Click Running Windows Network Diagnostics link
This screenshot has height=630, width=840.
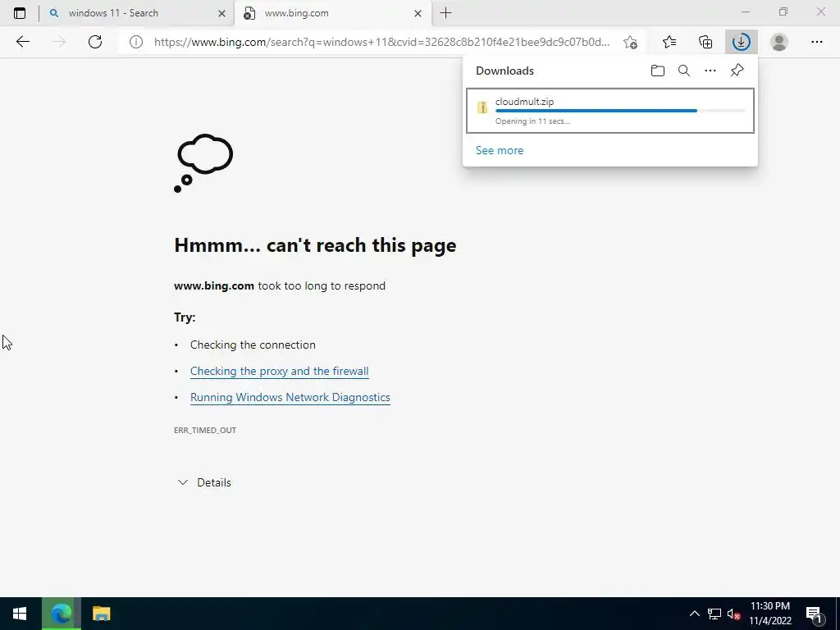[290, 398]
